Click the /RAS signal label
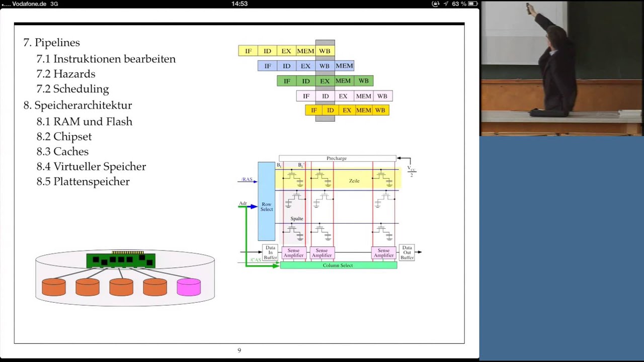Viewport: 644px width, 362px height. (x=247, y=179)
